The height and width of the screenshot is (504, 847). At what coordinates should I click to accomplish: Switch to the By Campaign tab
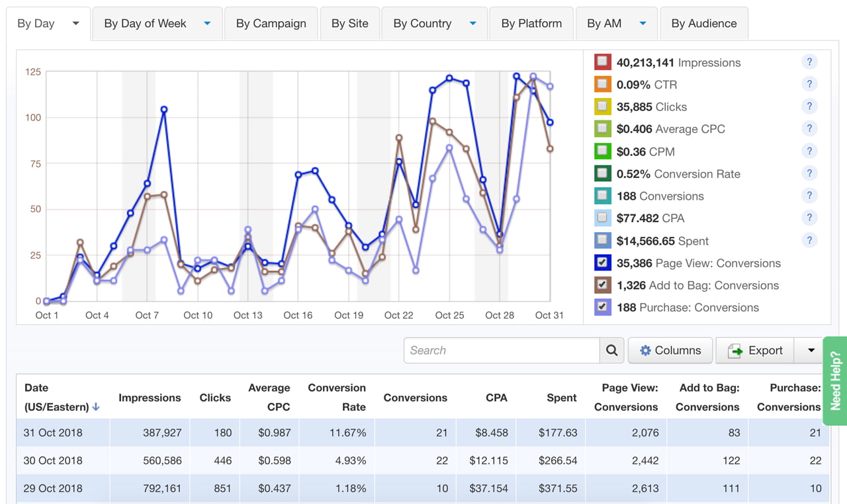271,24
